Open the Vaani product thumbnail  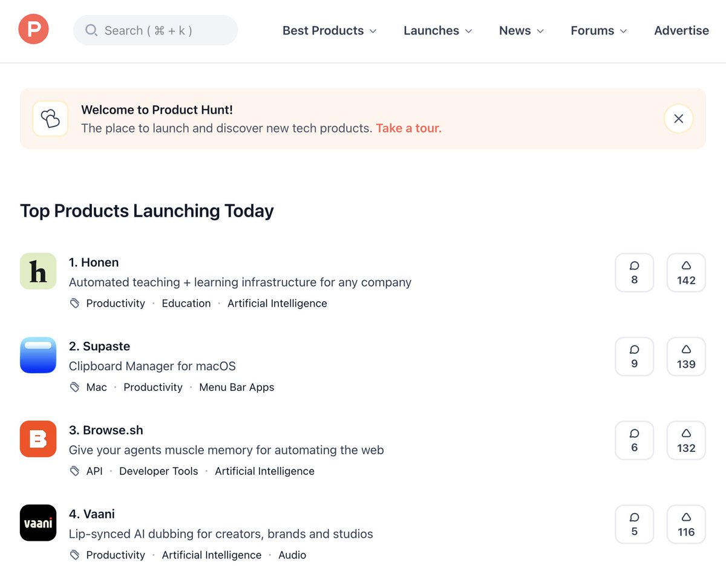point(38,523)
